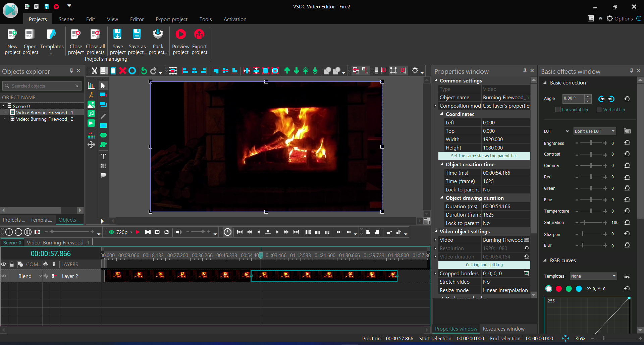644x345 pixels.
Task: Click the Pack project icon
Action: pos(158,35)
